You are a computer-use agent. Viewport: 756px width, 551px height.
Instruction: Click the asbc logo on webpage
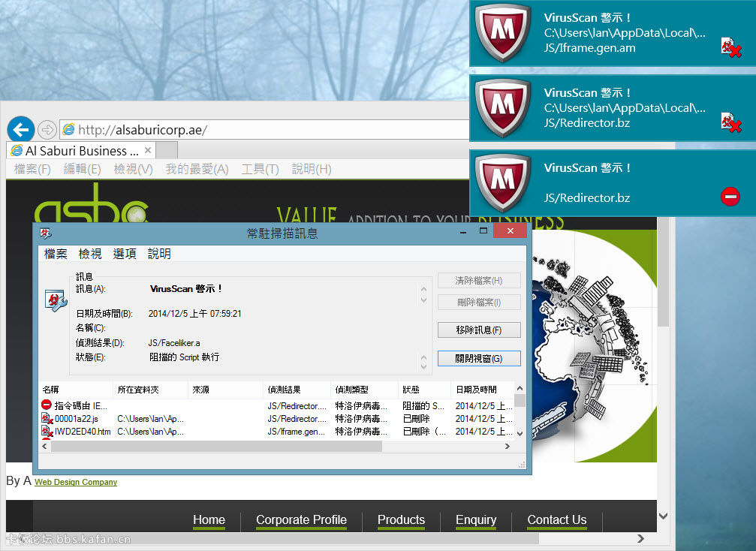pos(91,203)
